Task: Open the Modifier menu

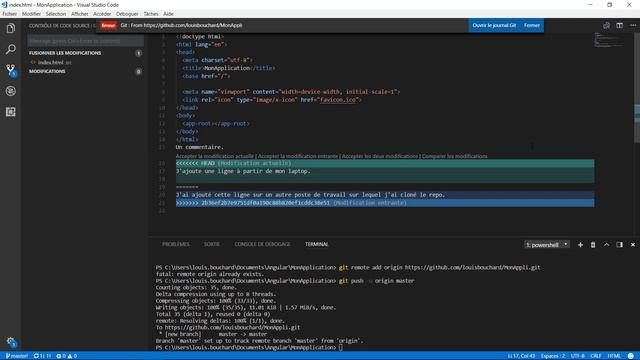Action: pyautogui.click(x=31, y=14)
